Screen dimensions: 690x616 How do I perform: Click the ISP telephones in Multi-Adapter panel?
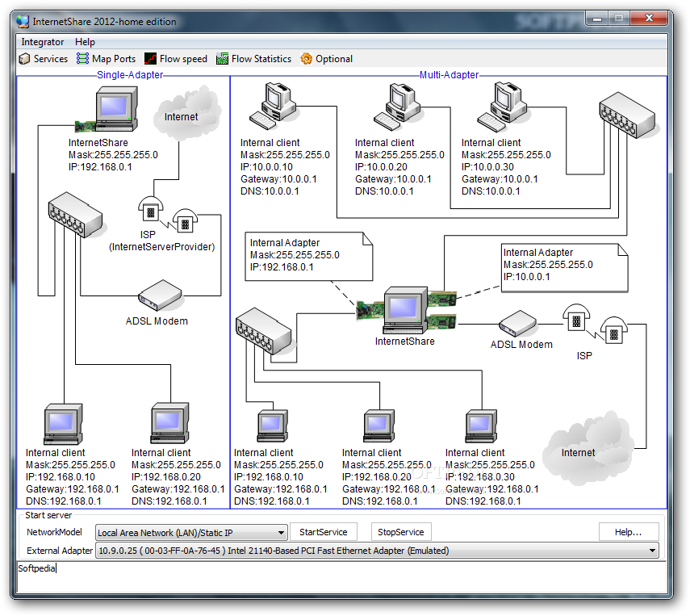tap(595, 323)
